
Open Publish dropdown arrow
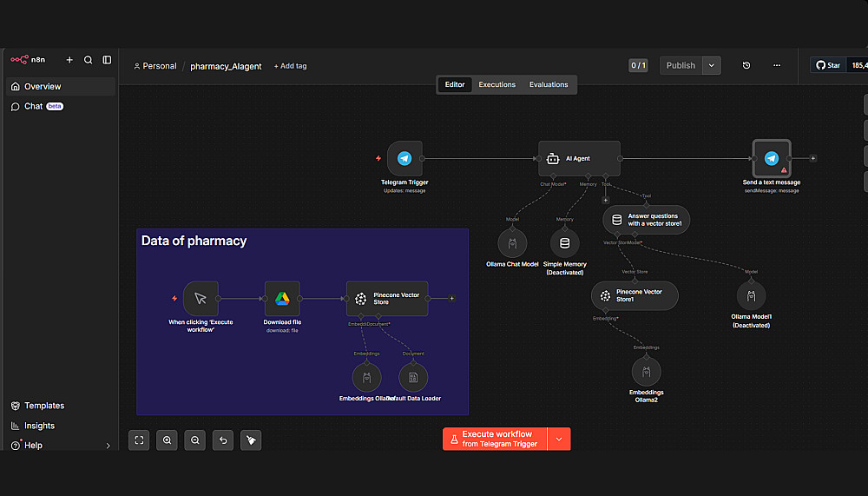(712, 65)
